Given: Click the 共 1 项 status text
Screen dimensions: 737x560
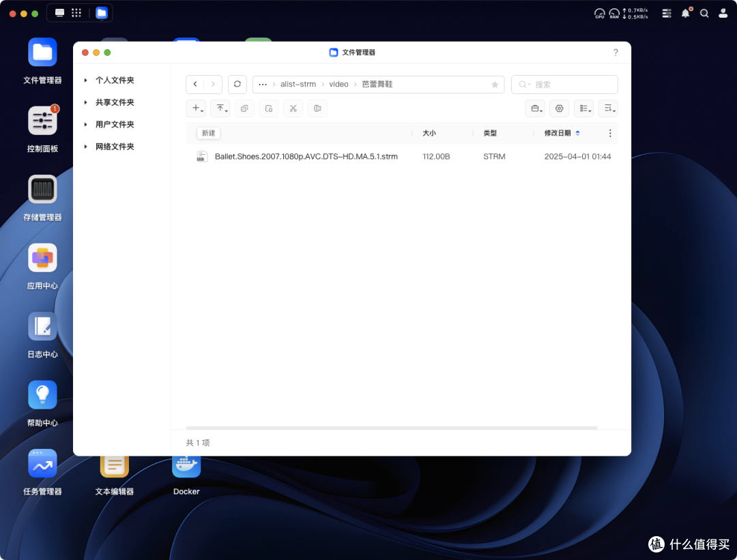Looking at the screenshot, I should pos(198,443).
